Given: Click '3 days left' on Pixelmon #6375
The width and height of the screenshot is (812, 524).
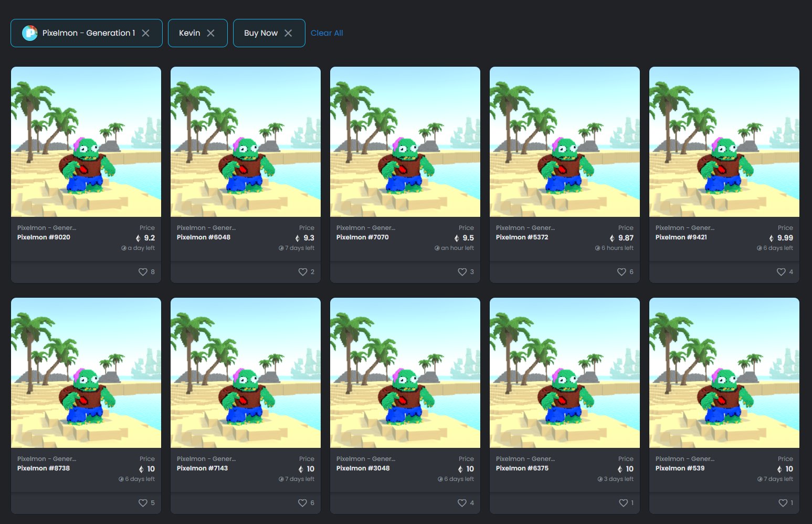Looking at the screenshot, I should pos(615,479).
